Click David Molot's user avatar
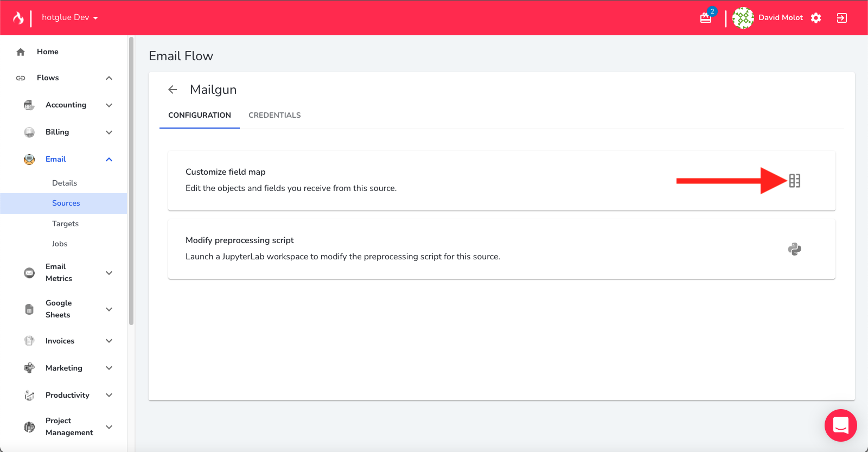Image resolution: width=868 pixels, height=452 pixels. pos(743,18)
